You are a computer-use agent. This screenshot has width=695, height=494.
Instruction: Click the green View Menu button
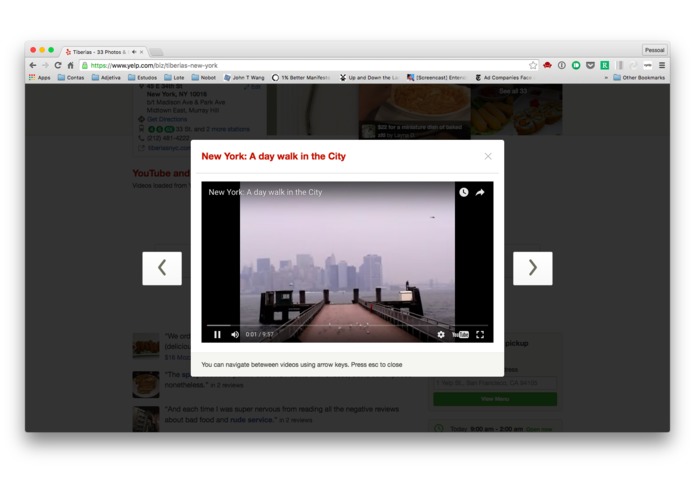[x=495, y=399]
